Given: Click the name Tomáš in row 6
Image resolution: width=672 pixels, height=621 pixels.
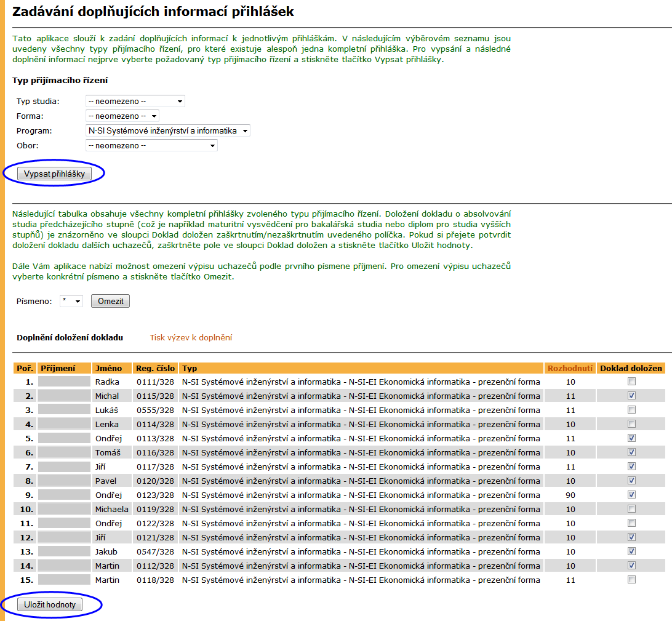Looking at the screenshot, I should (108, 452).
